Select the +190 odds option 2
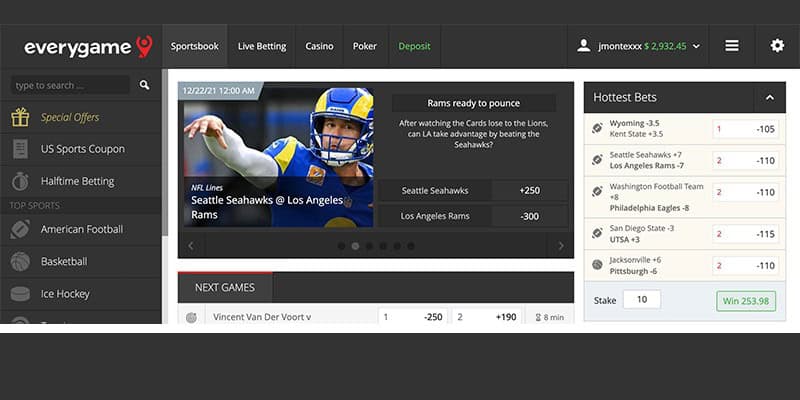Screen dimensions: 800x400 click(487, 316)
